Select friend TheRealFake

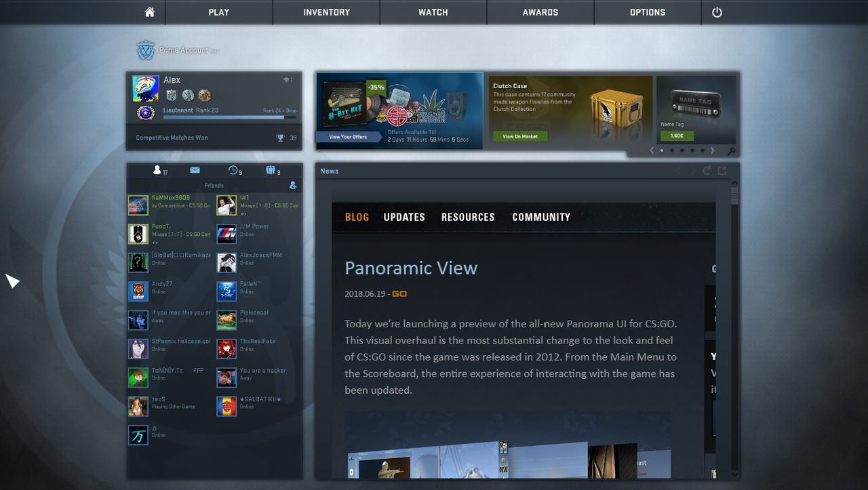point(258,349)
